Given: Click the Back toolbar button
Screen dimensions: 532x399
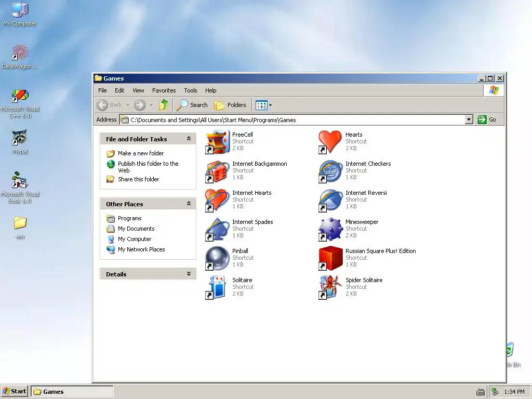Looking at the screenshot, I should coord(109,105).
